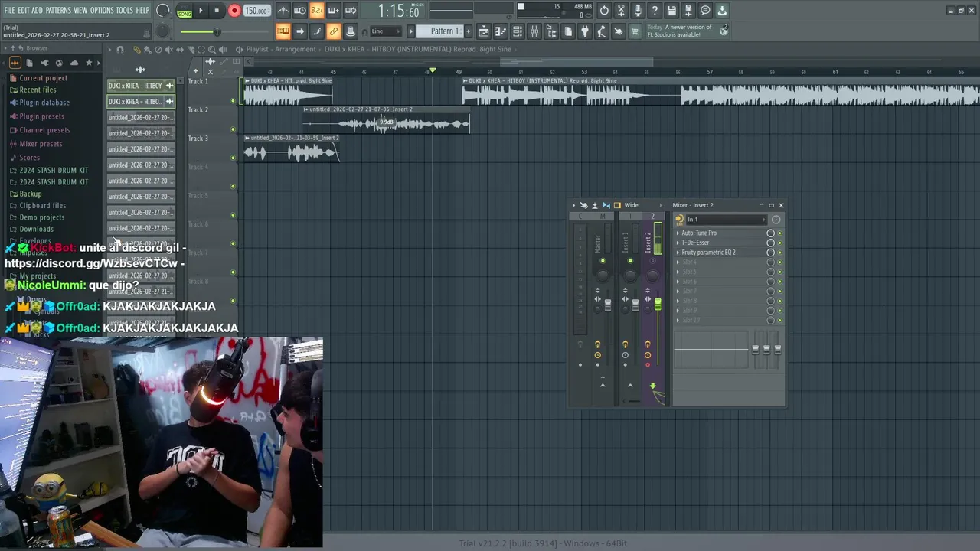Viewport: 980px width, 551px height.
Task: Open the FILE menu
Action: pos(9,11)
